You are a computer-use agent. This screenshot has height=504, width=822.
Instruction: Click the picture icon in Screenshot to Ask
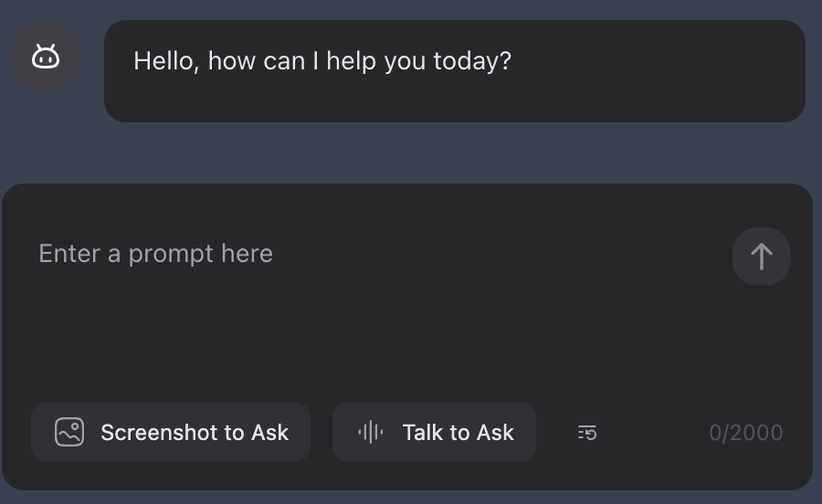[x=69, y=432]
